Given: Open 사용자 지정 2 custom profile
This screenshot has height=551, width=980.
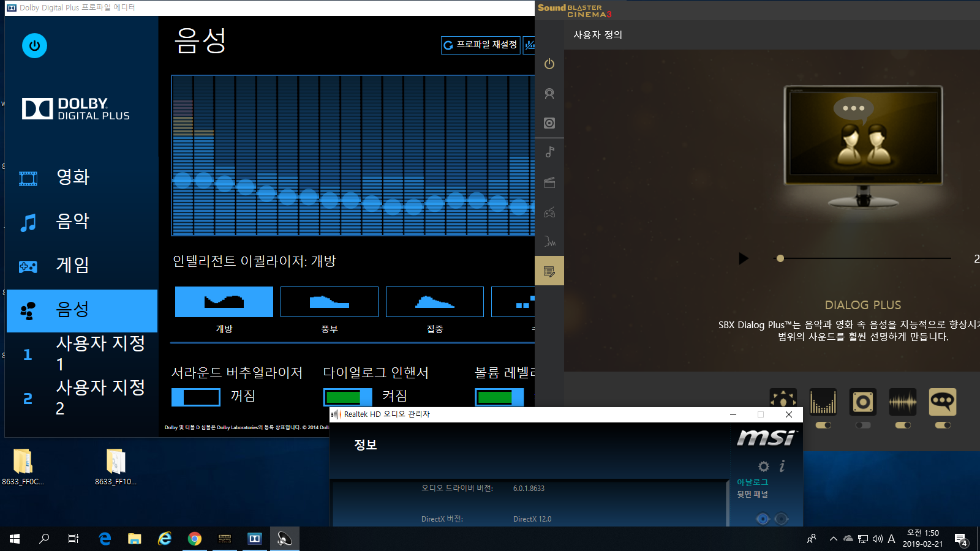Looking at the screenshot, I should tap(81, 398).
